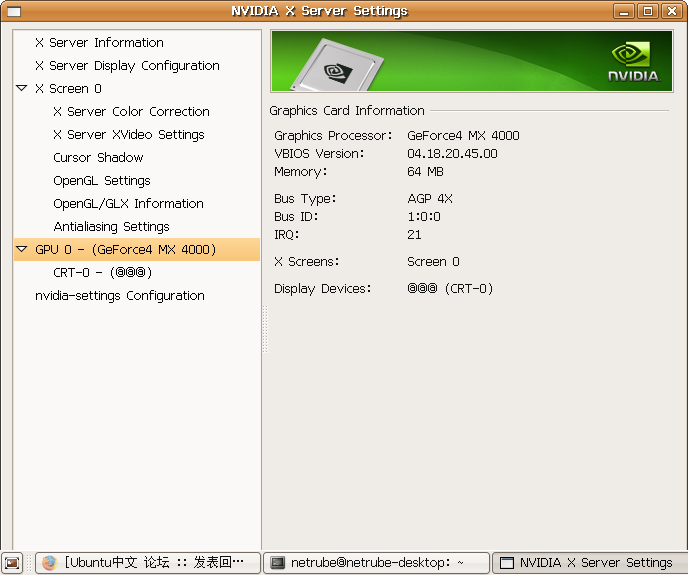The image size is (688, 575).
Task: Select CRT-0 display device entry
Action: point(103,273)
